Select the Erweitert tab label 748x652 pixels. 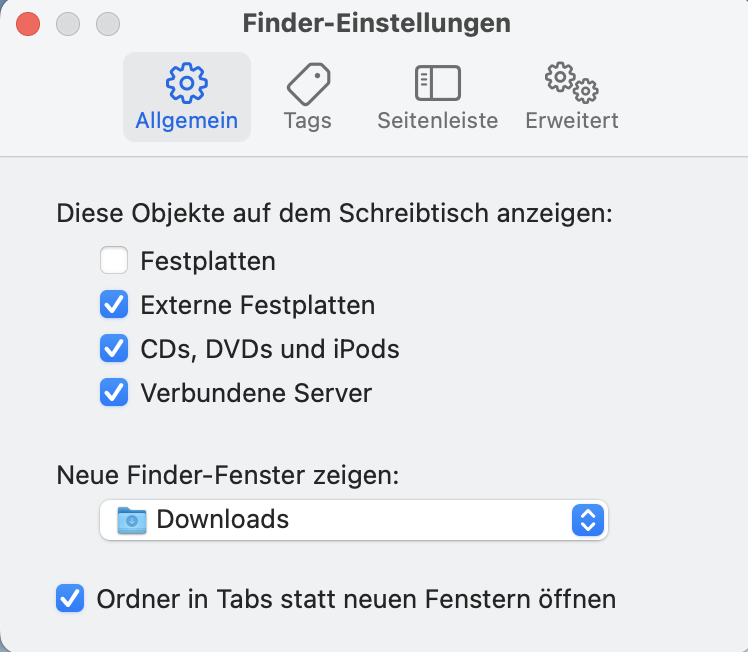click(x=571, y=121)
